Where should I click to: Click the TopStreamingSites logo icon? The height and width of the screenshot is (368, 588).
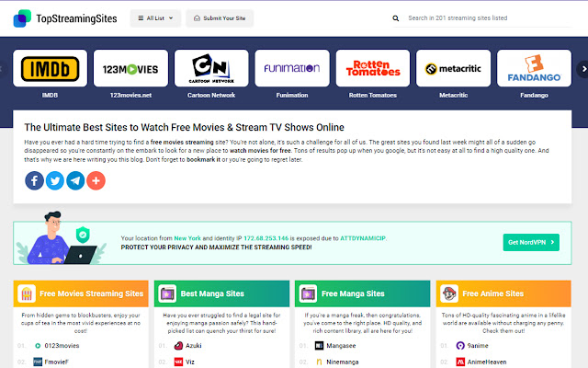click(22, 18)
